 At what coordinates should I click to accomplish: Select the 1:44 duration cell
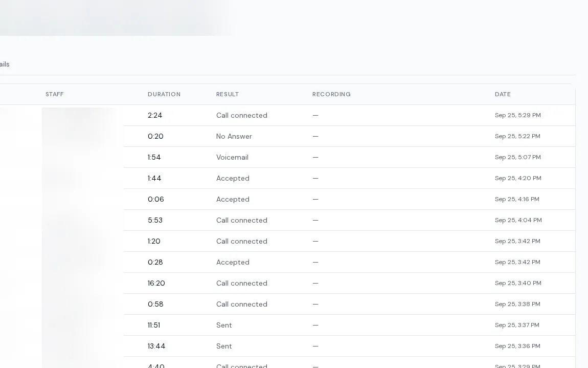pos(154,178)
